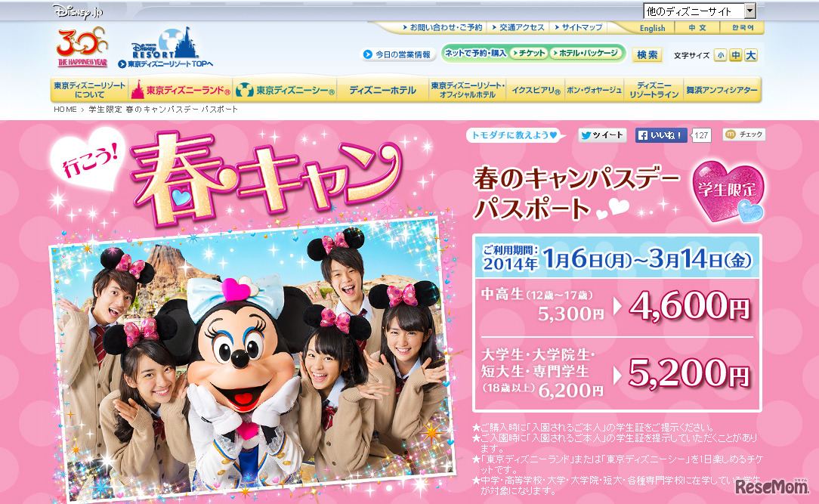Screen dimensions: 819x504
Task: Click the 30th Happiness Year logo
Action: tap(82, 48)
